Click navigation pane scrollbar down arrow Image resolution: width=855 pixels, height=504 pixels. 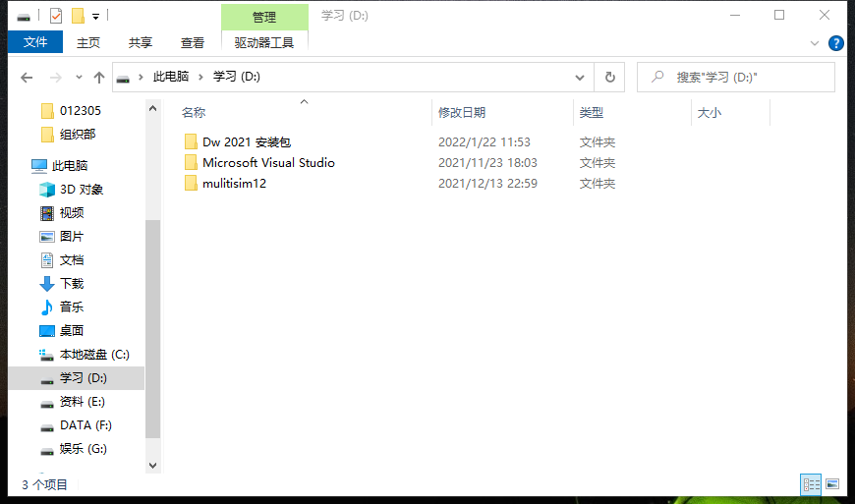pyautogui.click(x=153, y=466)
